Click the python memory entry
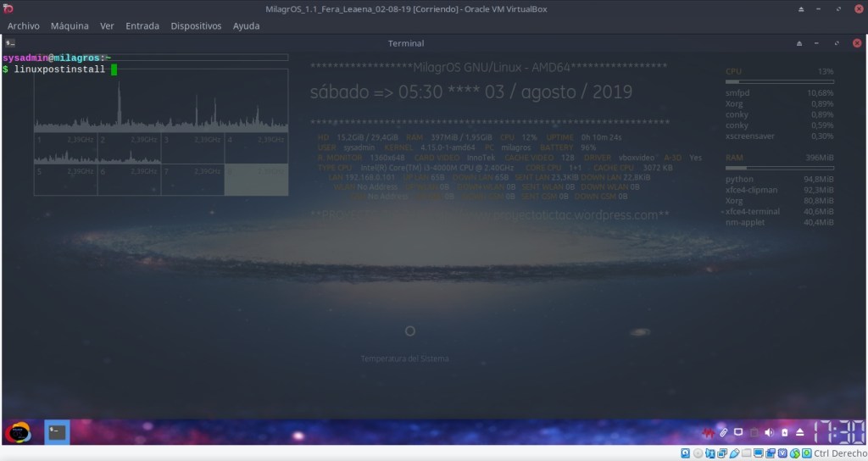Viewport: 868px width, 461px height. [x=780, y=180]
